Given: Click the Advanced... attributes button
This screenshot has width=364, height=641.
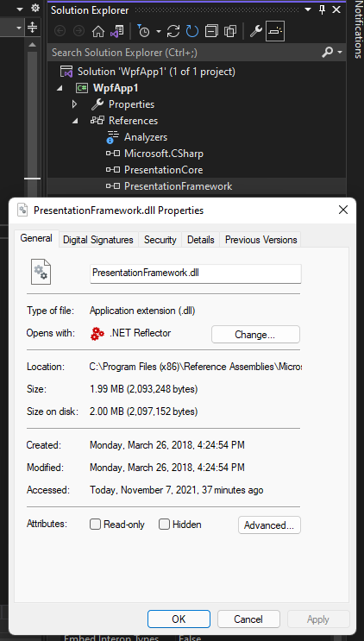Looking at the screenshot, I should point(269,525).
